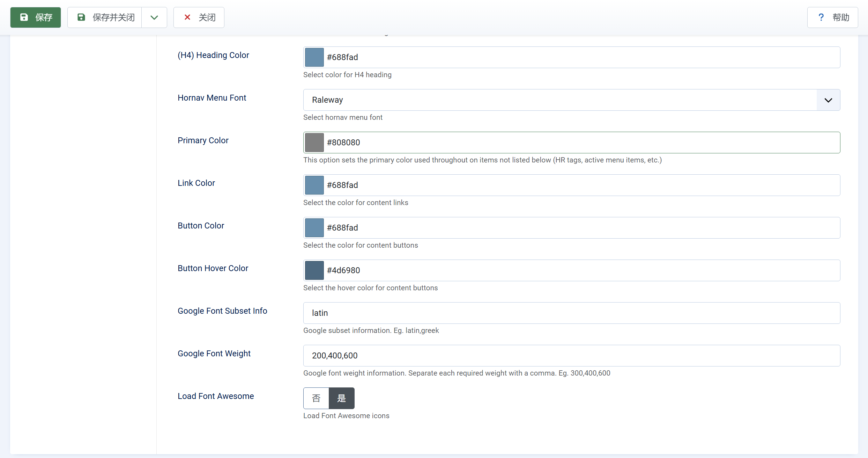Open the Button Hover Color swatch
Viewport: 868px width, 458px height.
click(314, 270)
